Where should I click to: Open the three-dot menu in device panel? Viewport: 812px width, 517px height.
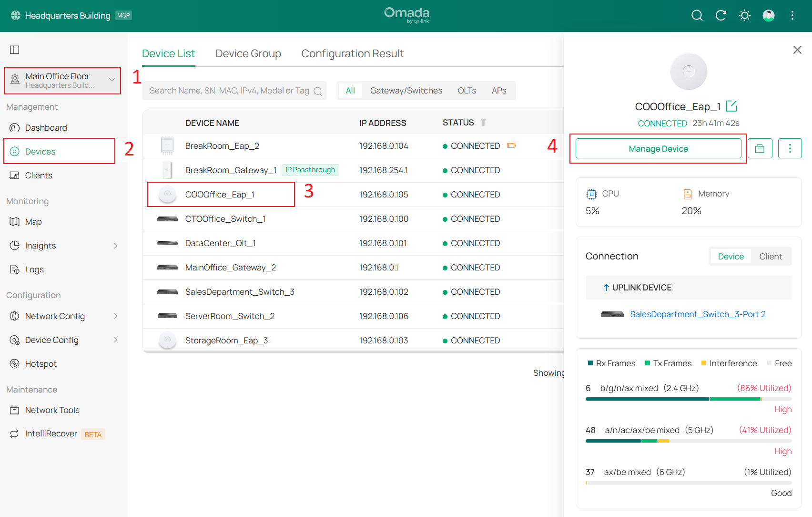click(x=790, y=149)
